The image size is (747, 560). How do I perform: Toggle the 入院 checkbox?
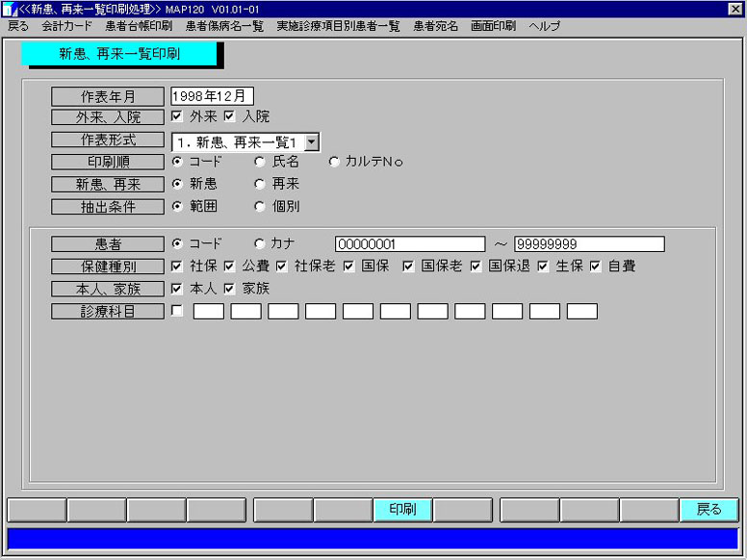(229, 117)
